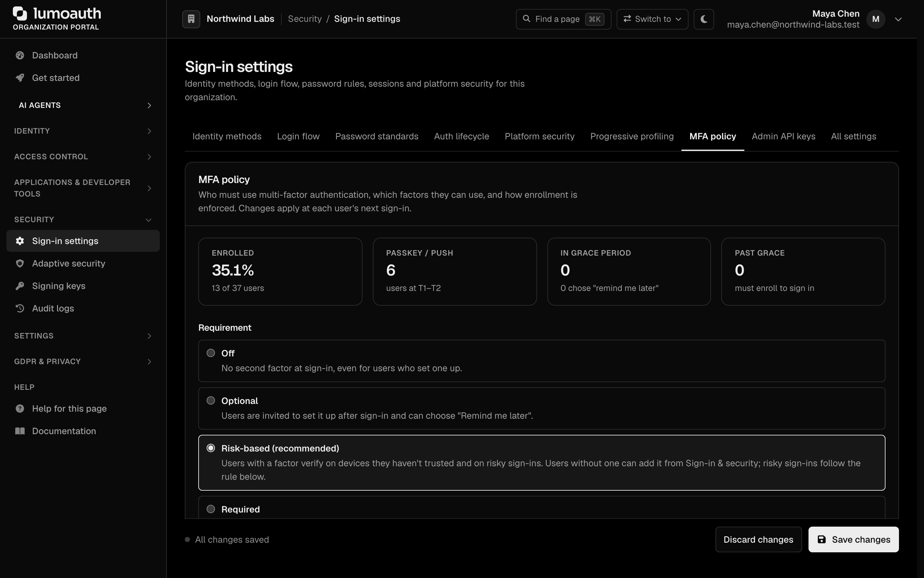Expand the GDPR & Privacy section

[x=83, y=362]
